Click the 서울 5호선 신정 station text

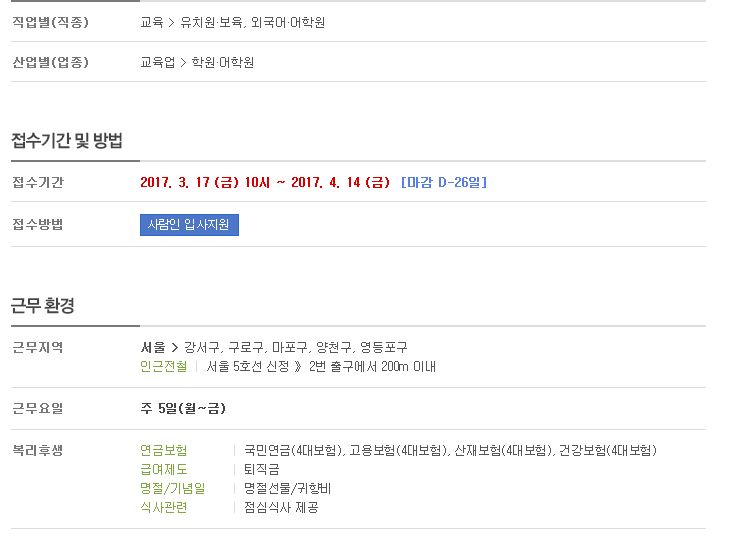(248, 366)
